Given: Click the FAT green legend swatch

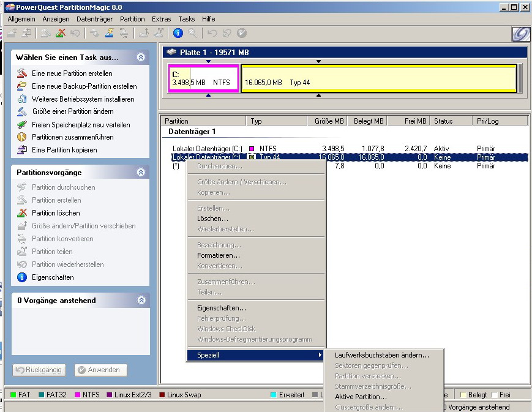Looking at the screenshot, I should [x=13, y=395].
